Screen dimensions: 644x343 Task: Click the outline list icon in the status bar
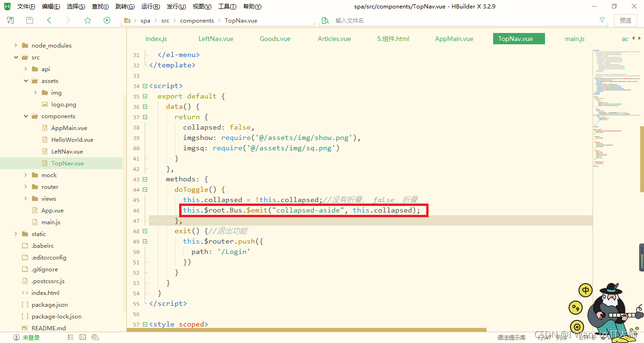(71, 337)
